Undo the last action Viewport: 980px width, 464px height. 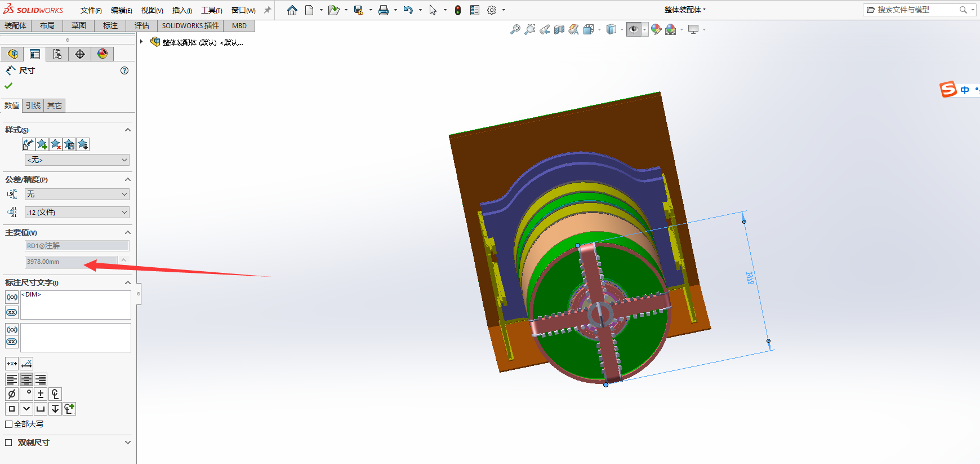tap(408, 10)
